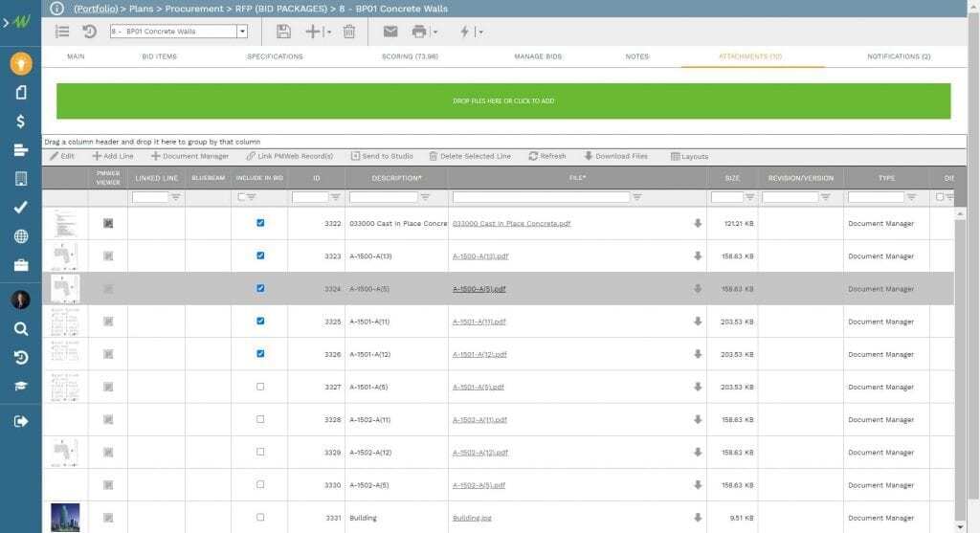Open the Manage Bids tab
980x533 pixels.
click(538, 56)
